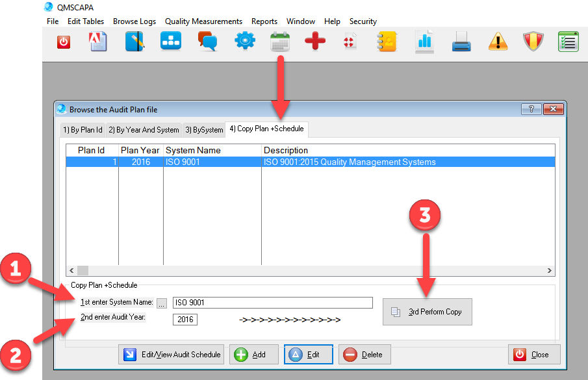Image resolution: width=588 pixels, height=380 pixels.
Task: Open the Quality Measurements menu
Action: tap(203, 21)
